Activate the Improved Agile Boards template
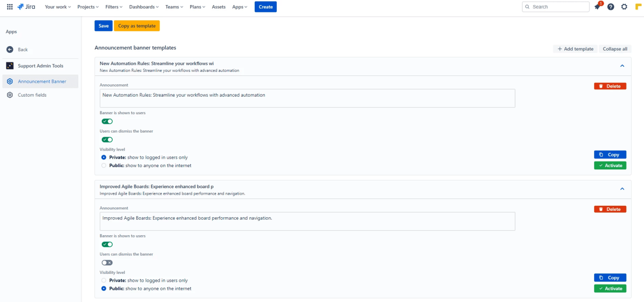The width and height of the screenshot is (644, 302). [x=610, y=289]
